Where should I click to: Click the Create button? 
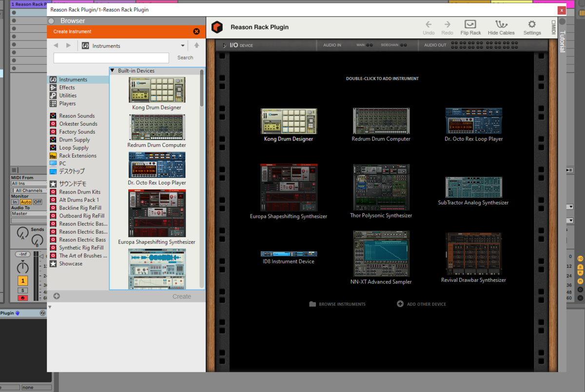pos(182,296)
